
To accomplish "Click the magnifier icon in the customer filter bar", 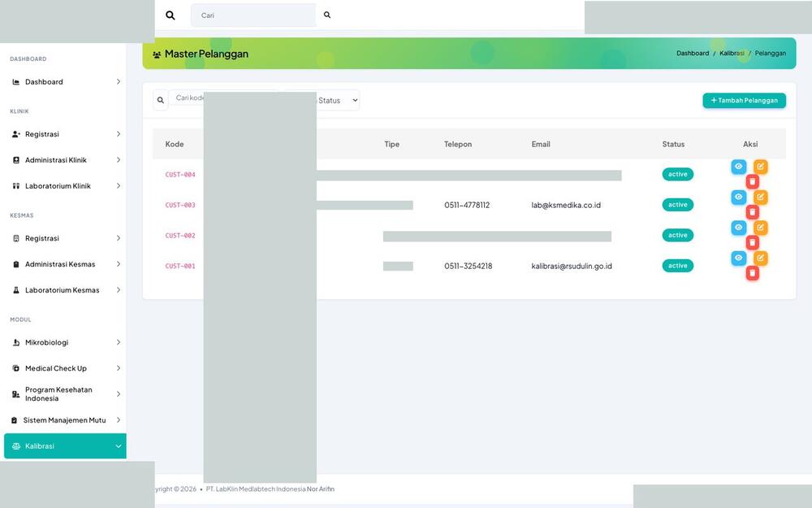I will [161, 101].
